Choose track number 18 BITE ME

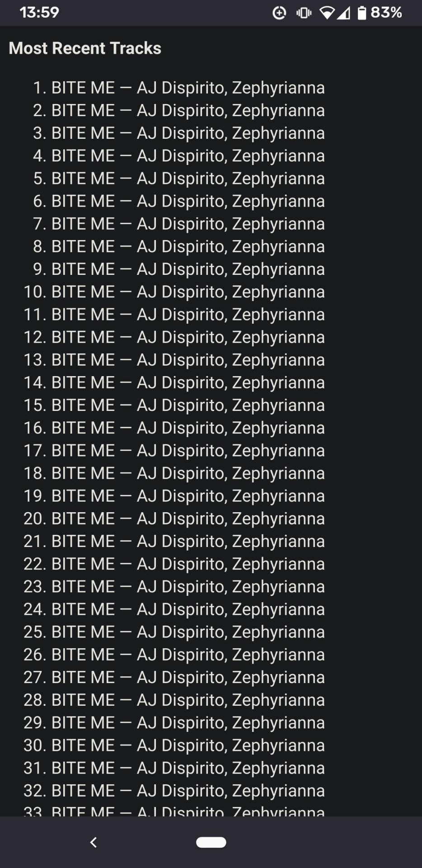(x=174, y=473)
